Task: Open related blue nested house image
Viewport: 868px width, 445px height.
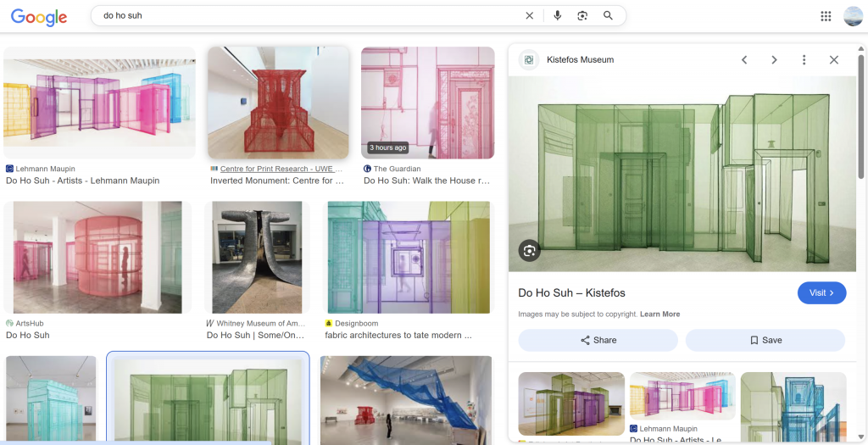Action: click(793, 408)
